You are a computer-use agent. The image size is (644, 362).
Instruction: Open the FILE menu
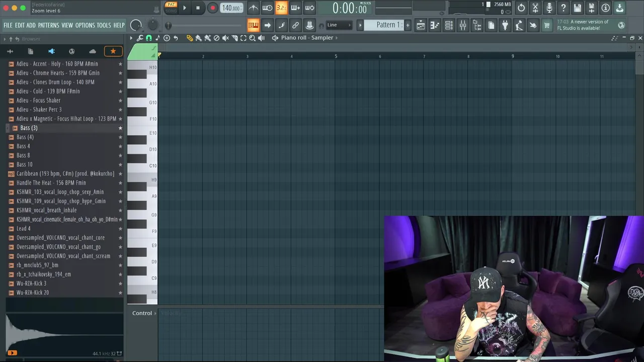tap(8, 25)
